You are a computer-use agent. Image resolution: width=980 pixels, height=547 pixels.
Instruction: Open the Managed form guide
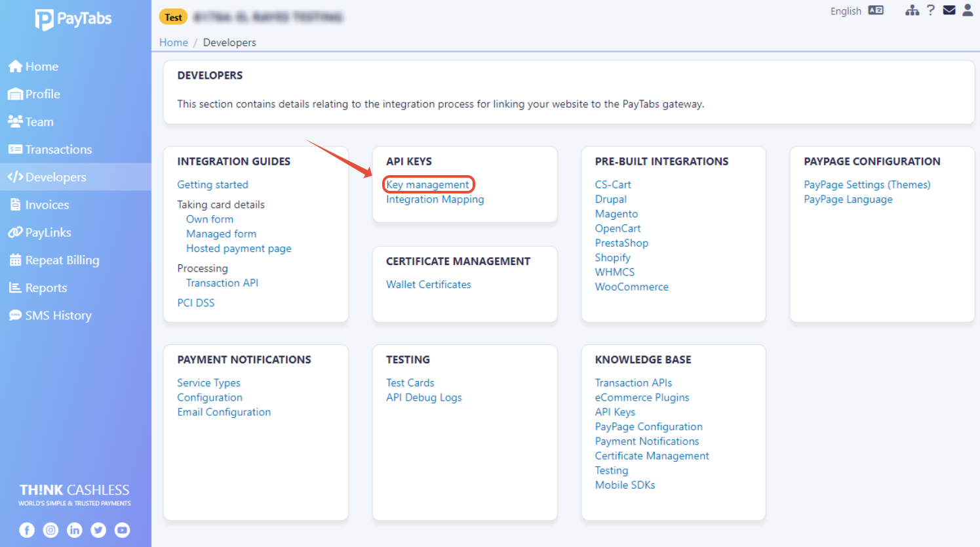221,234
